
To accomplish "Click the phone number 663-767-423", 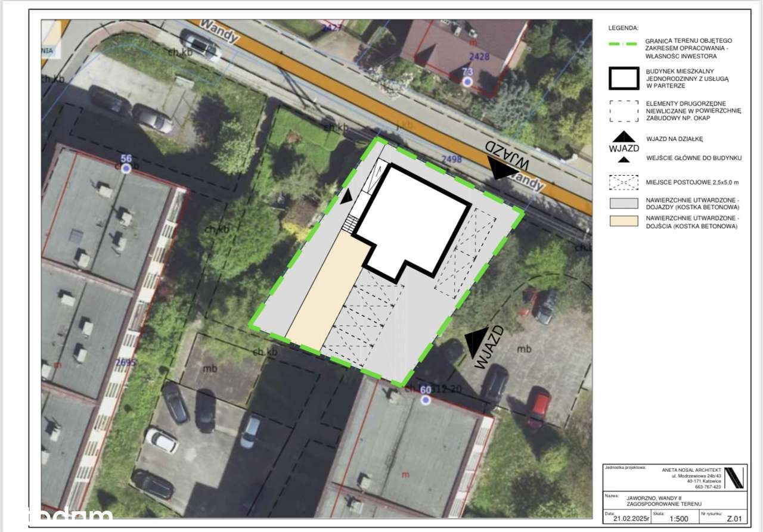I will pyautogui.click(x=708, y=487).
